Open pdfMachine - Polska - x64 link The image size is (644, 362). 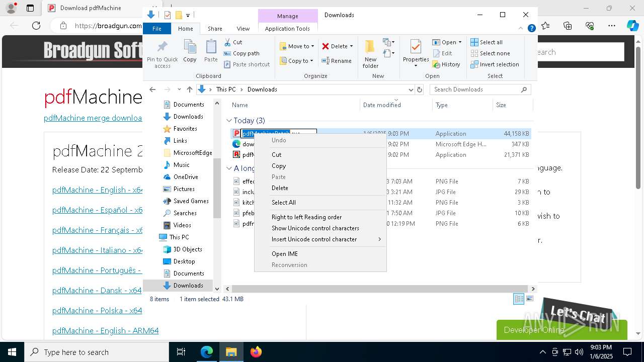tap(97, 311)
